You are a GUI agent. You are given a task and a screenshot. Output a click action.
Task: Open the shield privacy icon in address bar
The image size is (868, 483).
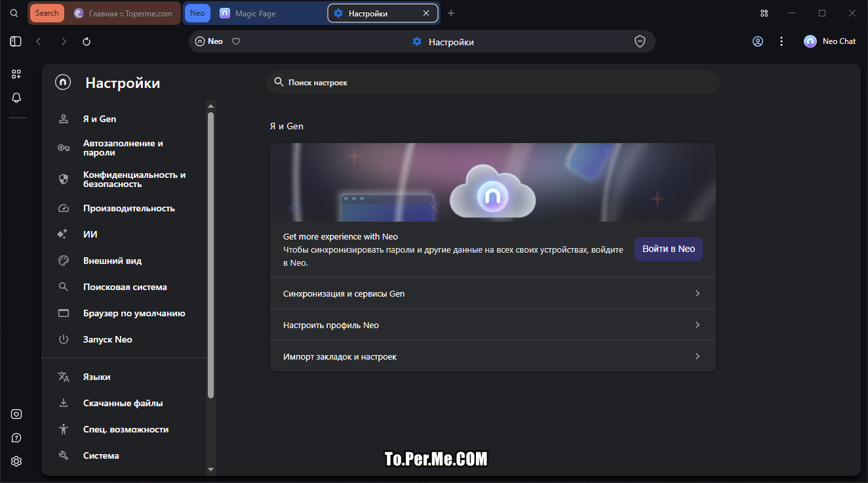640,41
